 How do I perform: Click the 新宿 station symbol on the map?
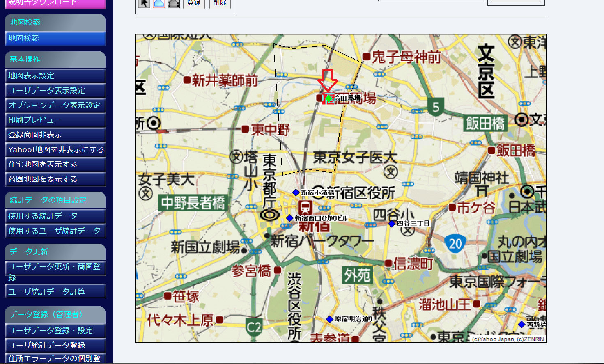pos(305,207)
